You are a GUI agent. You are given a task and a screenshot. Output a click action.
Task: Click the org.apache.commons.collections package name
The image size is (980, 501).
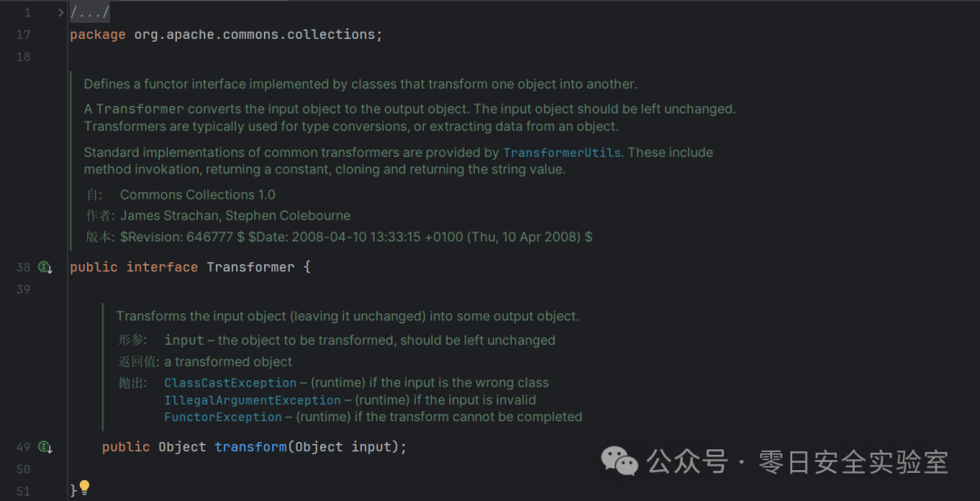tap(254, 34)
